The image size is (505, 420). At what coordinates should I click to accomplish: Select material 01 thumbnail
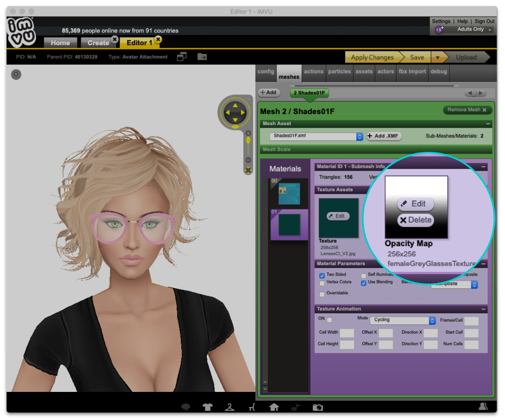pyautogui.click(x=289, y=225)
